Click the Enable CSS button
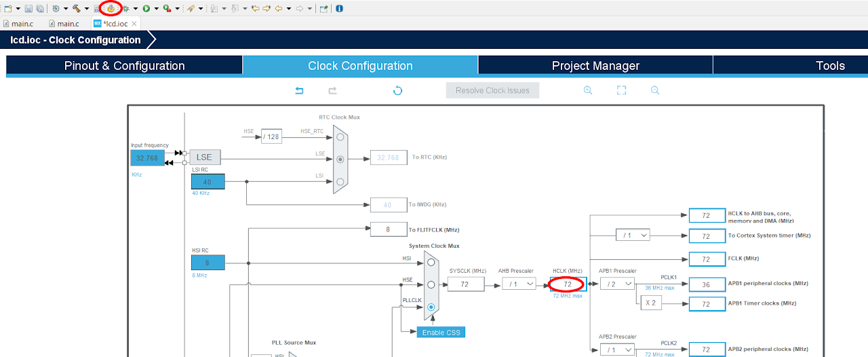The height and width of the screenshot is (357, 868). [441, 332]
